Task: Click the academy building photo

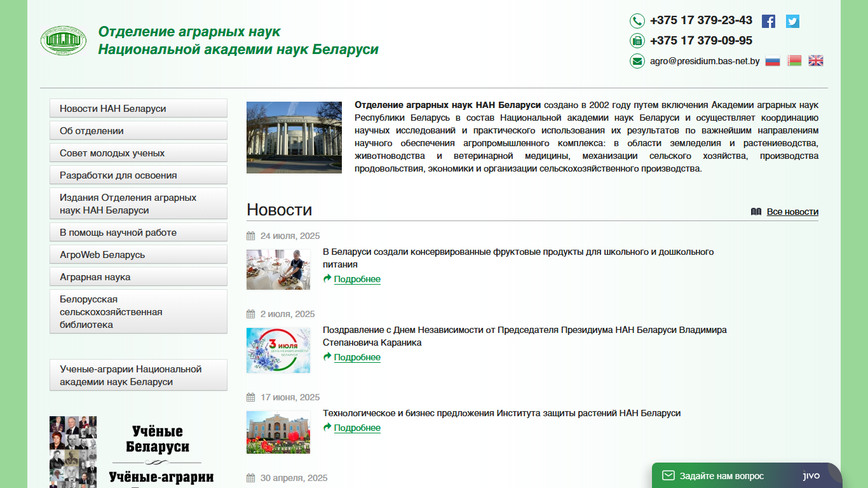Action: click(x=294, y=137)
